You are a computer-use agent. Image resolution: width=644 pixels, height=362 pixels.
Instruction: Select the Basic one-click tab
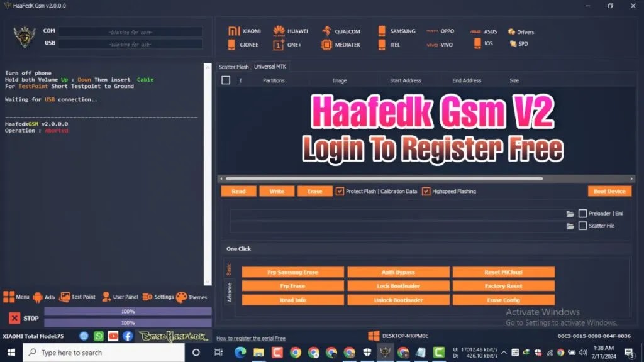point(229,269)
